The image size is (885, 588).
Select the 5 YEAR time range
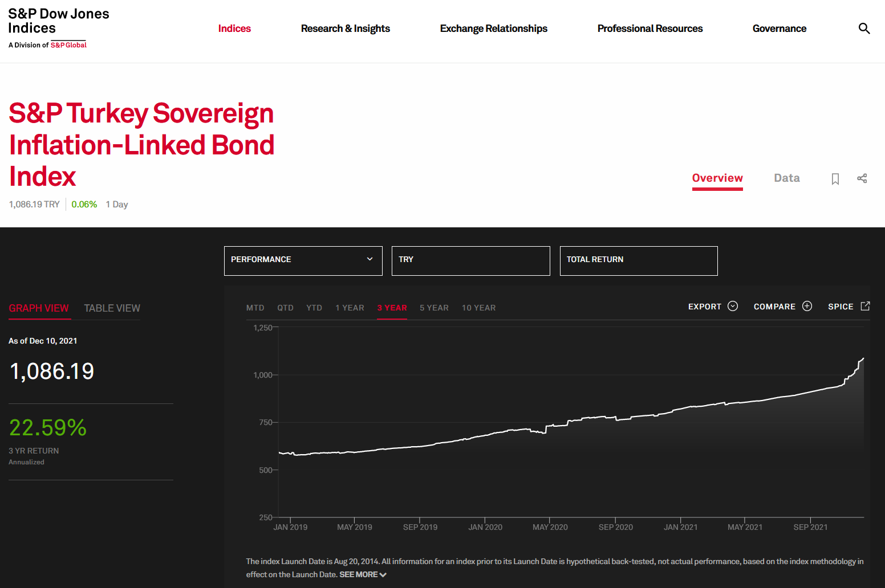pos(435,308)
